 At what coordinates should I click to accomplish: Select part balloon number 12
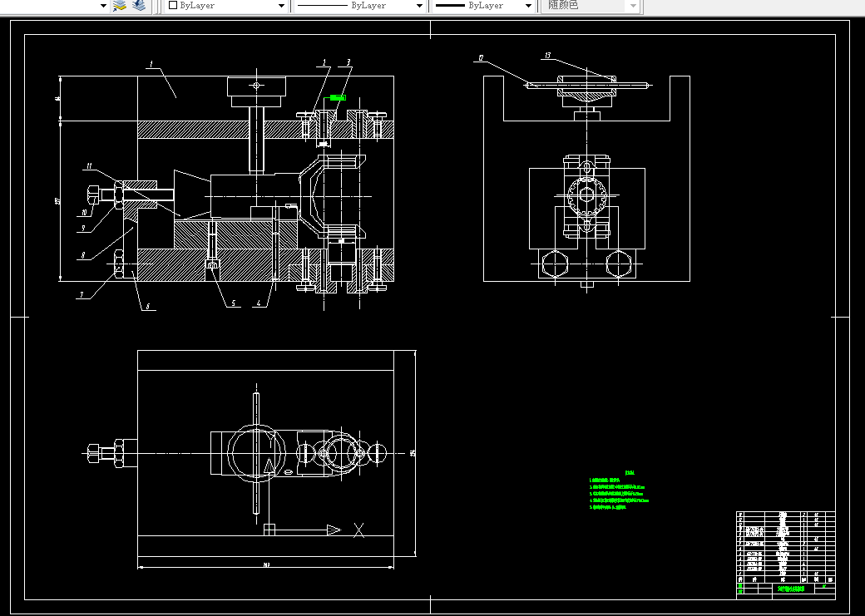click(481, 58)
